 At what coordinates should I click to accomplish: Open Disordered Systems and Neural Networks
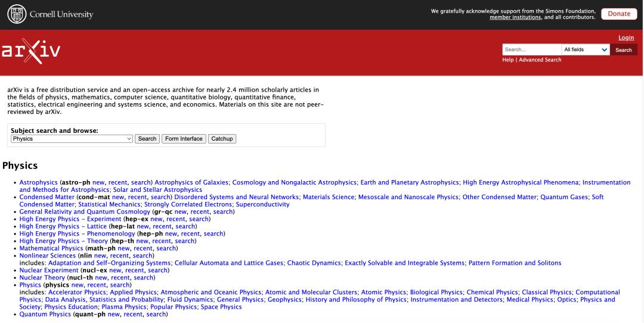(237, 197)
